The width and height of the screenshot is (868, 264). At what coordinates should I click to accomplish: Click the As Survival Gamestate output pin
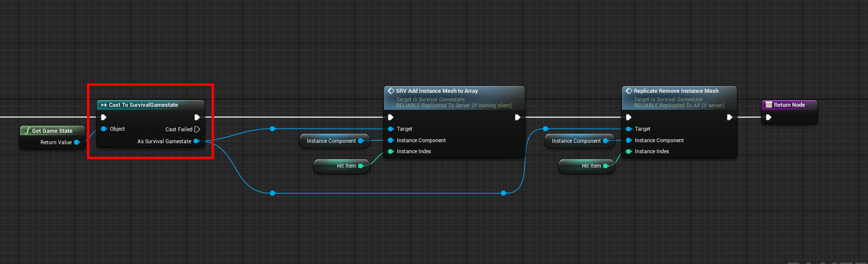[x=196, y=141]
